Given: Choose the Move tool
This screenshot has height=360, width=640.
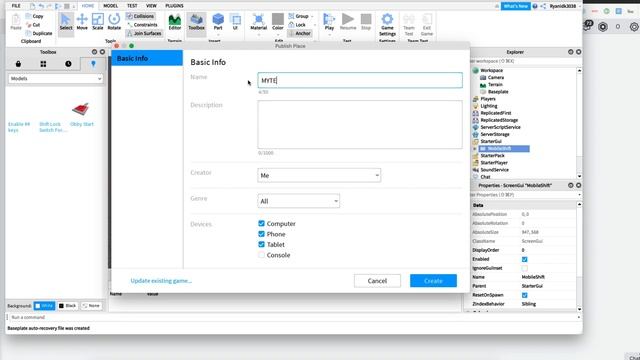Looking at the screenshot, I should 82,22.
